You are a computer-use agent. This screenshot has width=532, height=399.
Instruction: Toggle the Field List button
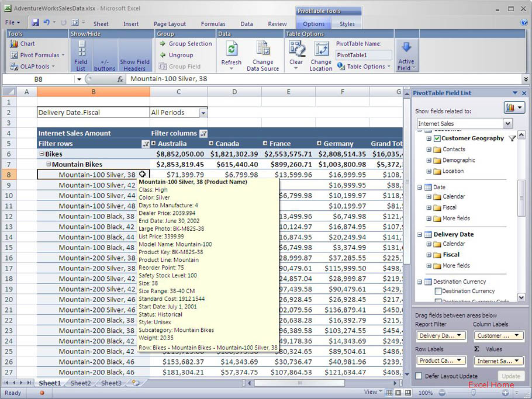[x=81, y=55]
